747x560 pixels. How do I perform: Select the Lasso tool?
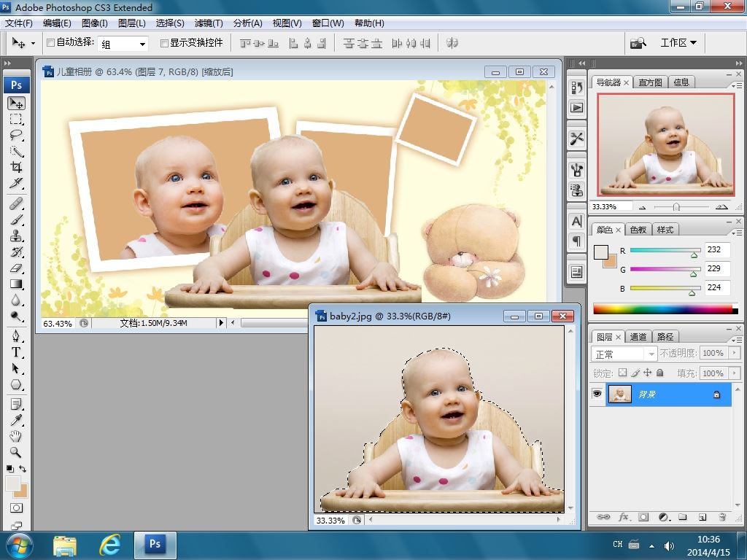[16, 136]
